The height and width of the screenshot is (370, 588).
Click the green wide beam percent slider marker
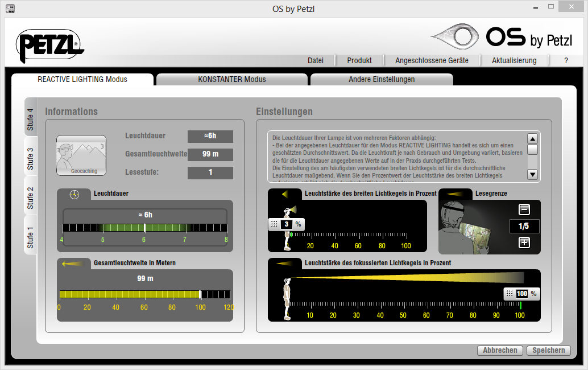click(x=291, y=235)
